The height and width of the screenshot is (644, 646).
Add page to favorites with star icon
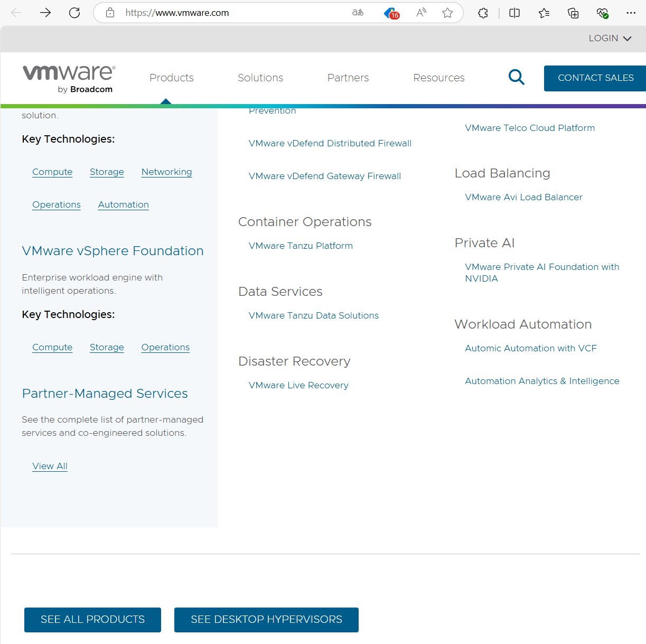pos(447,13)
